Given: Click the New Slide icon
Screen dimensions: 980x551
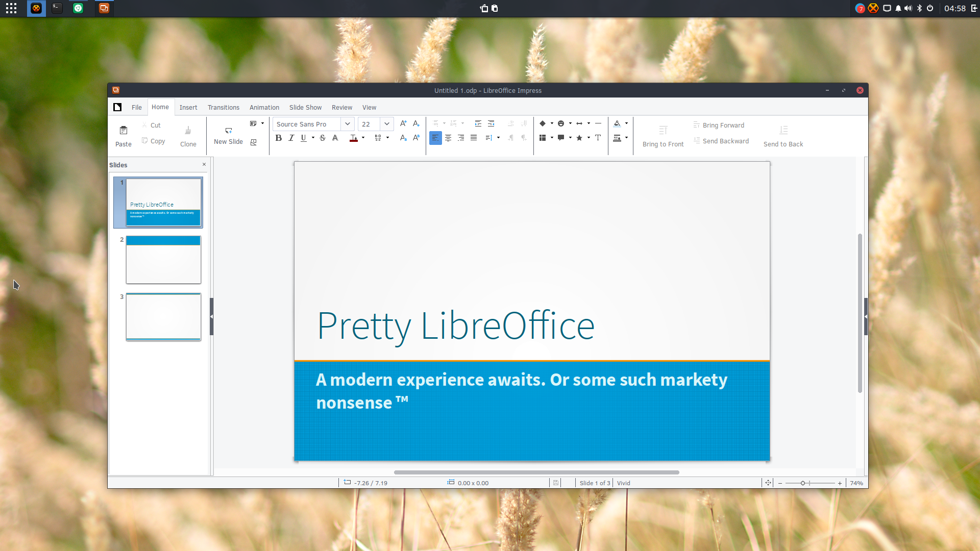Looking at the screenshot, I should (x=228, y=131).
